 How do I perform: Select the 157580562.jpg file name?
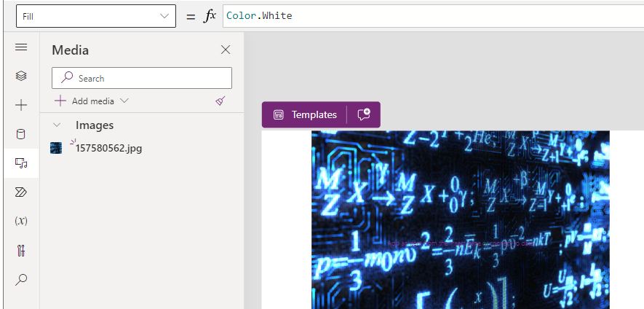pos(109,148)
